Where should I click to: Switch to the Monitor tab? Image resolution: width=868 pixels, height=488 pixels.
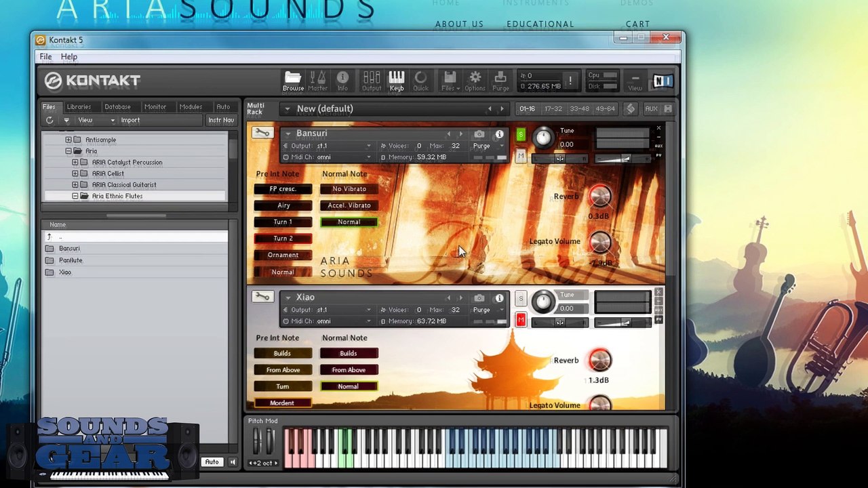pos(155,106)
